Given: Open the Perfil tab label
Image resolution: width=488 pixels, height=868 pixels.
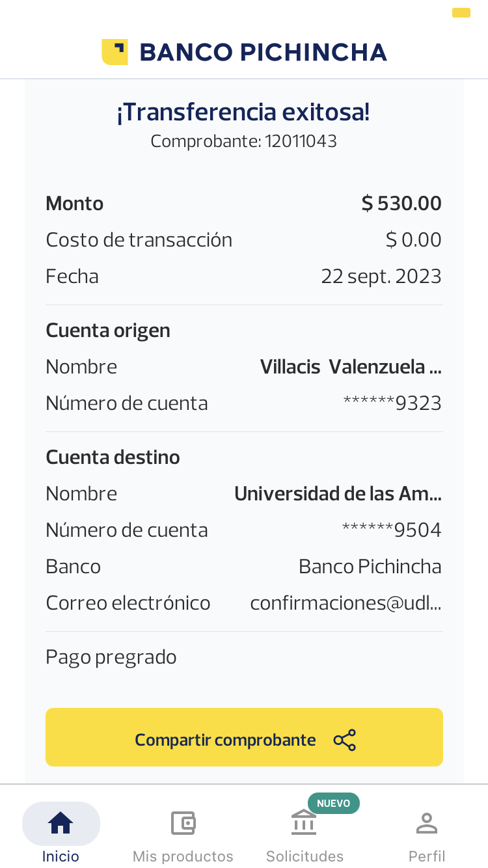Looking at the screenshot, I should coord(427,856).
